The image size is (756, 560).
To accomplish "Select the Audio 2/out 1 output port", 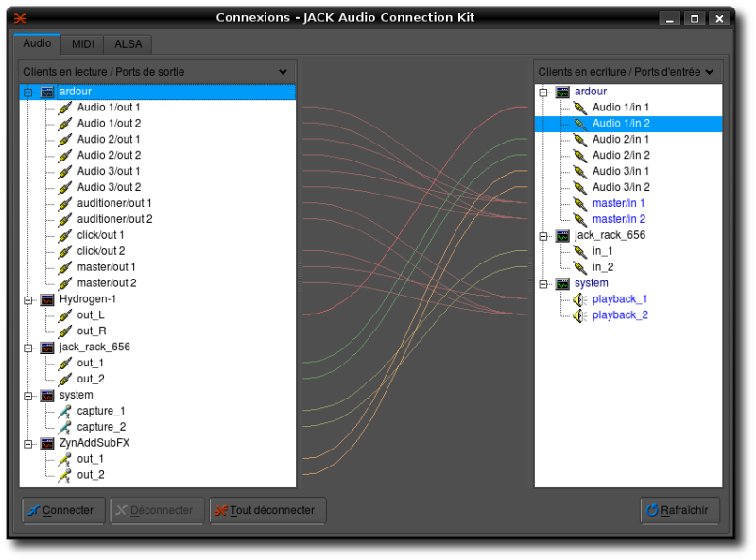I will point(109,139).
